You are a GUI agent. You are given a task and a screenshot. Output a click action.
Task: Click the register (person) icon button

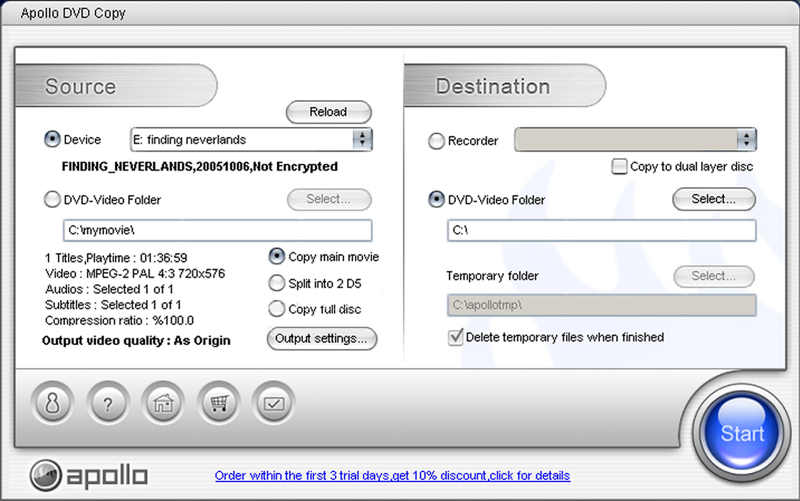53,403
